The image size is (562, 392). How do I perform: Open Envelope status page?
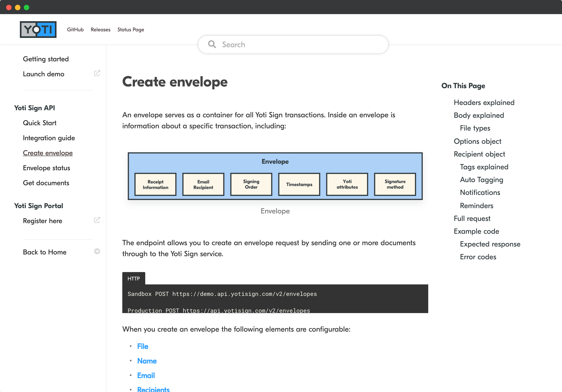click(x=47, y=168)
